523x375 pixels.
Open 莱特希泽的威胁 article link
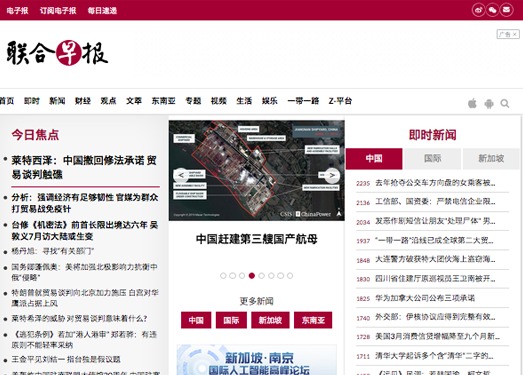[79, 319]
